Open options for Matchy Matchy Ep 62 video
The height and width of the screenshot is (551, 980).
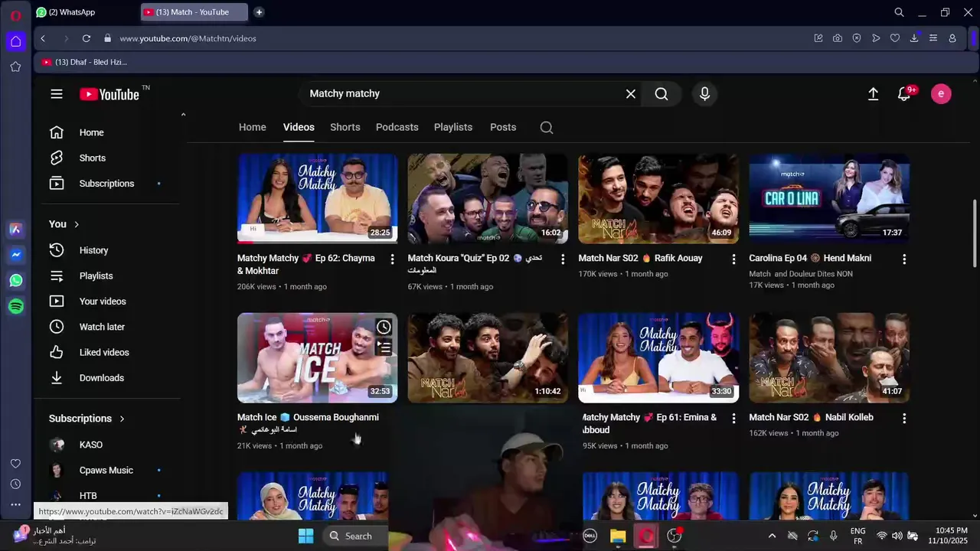pos(392,259)
